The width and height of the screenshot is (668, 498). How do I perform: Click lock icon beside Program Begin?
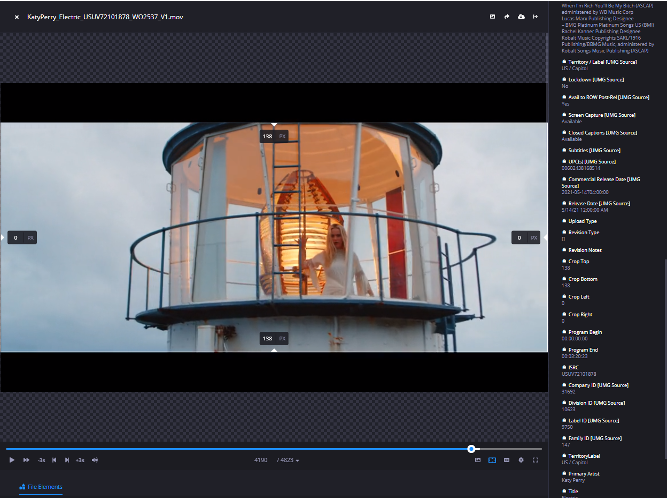pos(564,332)
